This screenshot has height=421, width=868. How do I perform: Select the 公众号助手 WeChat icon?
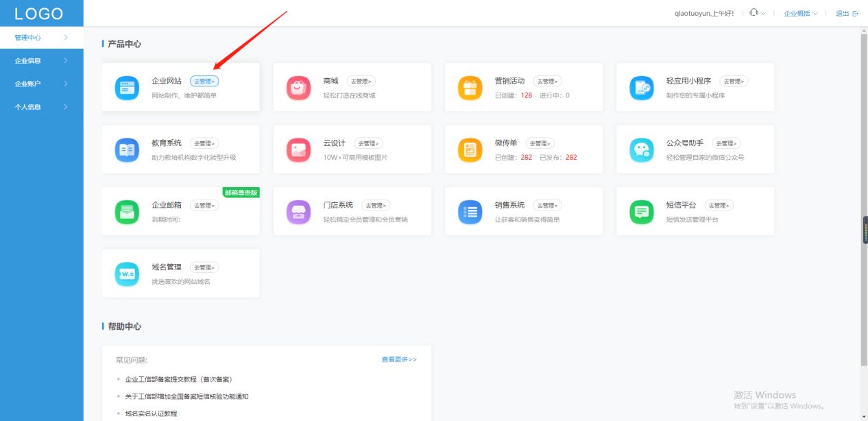tap(641, 149)
